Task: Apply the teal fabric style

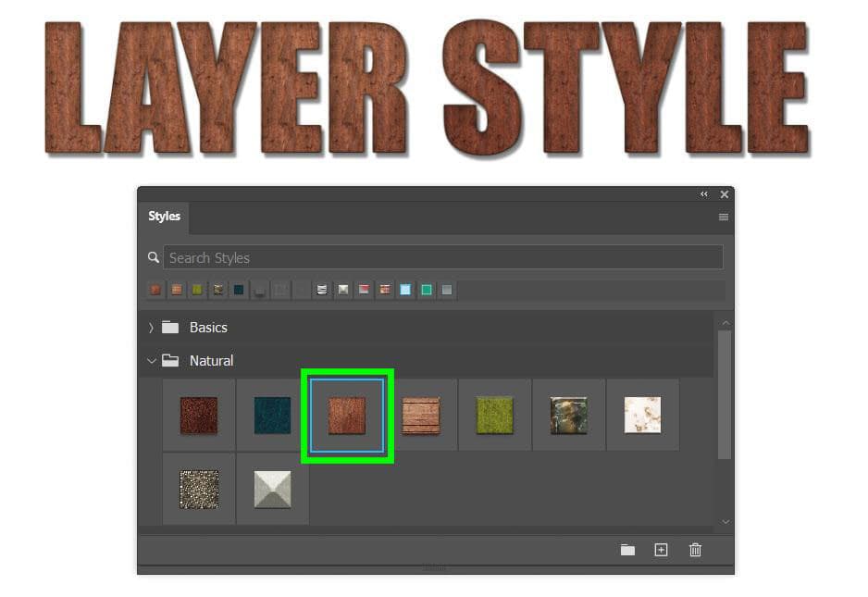Action: pos(272,415)
